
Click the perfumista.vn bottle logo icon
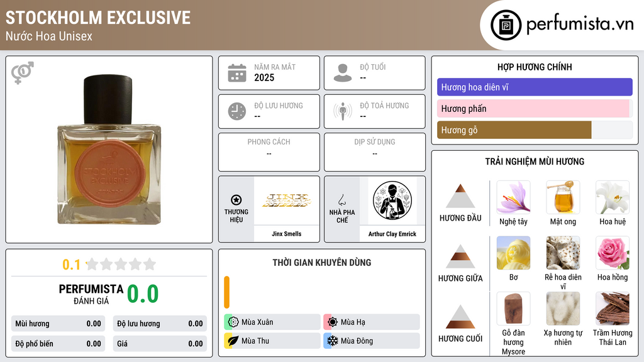click(506, 25)
